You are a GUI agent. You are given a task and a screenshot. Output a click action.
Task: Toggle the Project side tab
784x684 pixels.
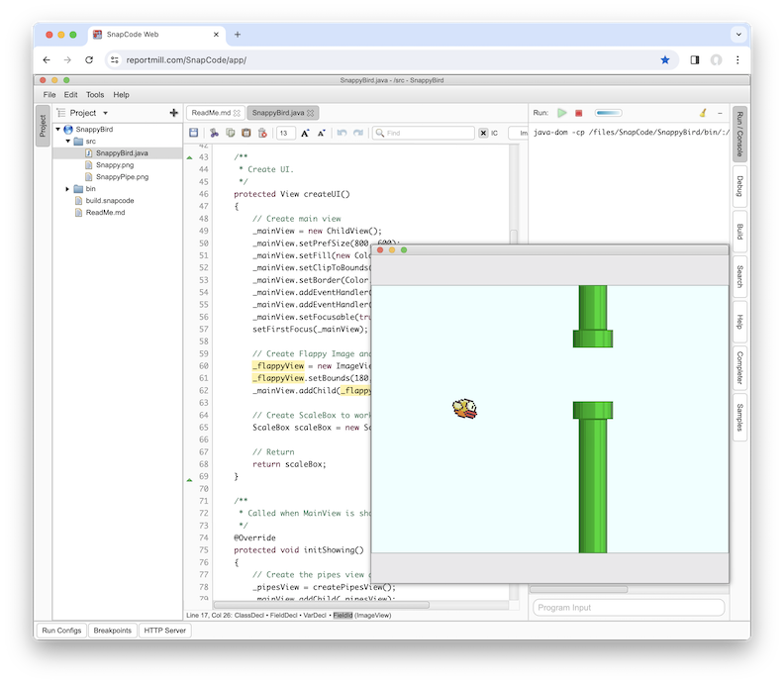[43, 126]
